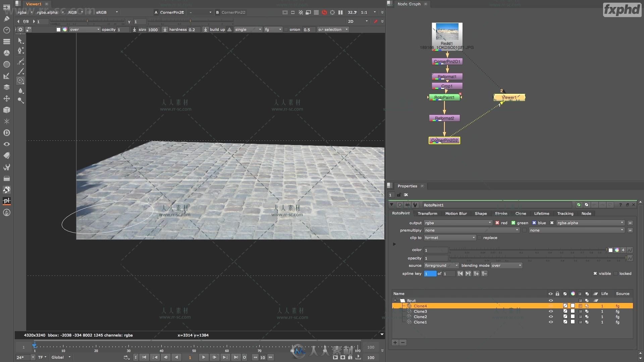Select the Transform tab in Properties
Viewport: 644px width, 362px height.
click(x=427, y=214)
